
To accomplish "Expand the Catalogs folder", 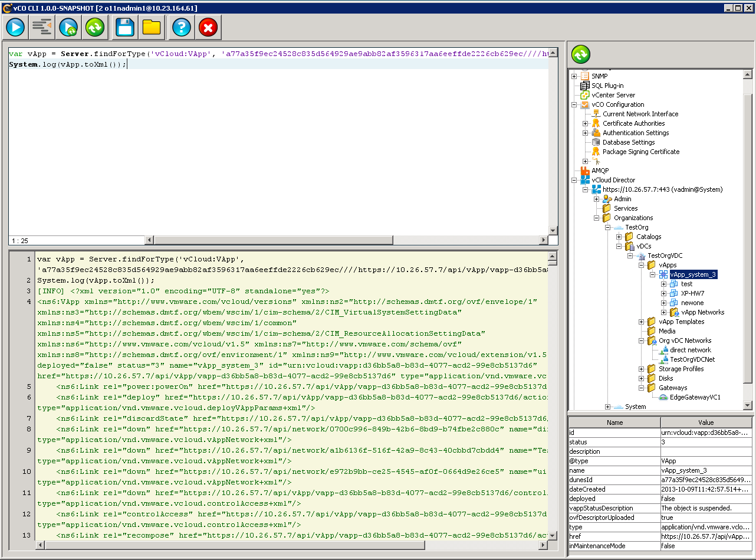I will pyautogui.click(x=619, y=237).
